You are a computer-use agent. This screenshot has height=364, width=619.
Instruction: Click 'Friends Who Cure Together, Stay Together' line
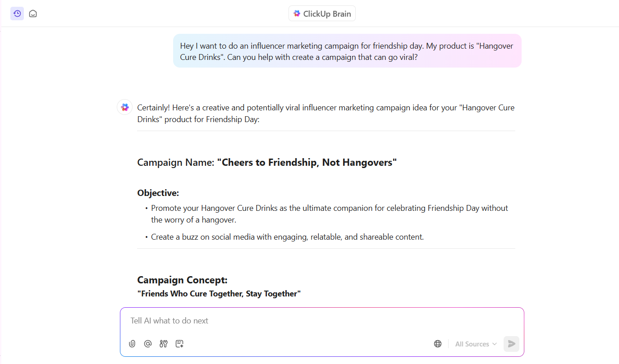[219, 294]
